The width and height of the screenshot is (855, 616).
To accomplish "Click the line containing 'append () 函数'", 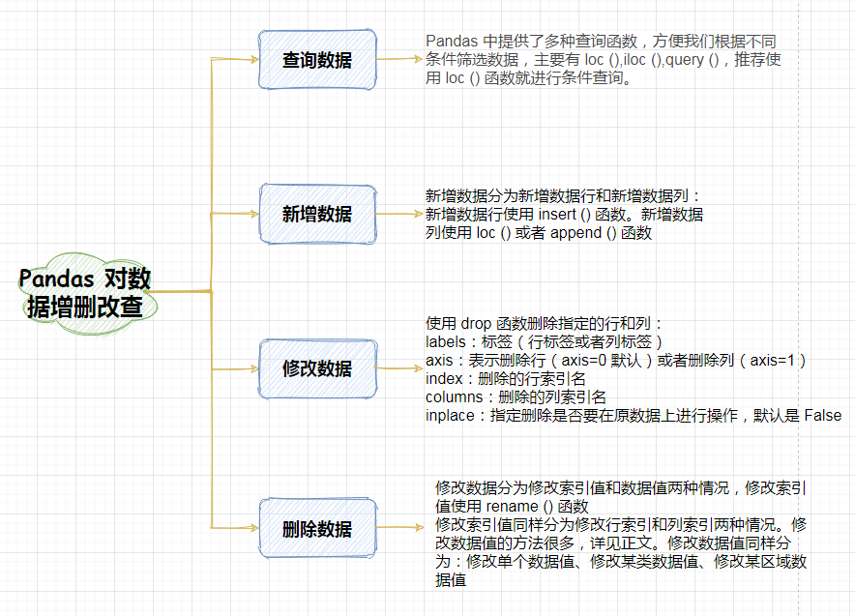I will [x=539, y=233].
